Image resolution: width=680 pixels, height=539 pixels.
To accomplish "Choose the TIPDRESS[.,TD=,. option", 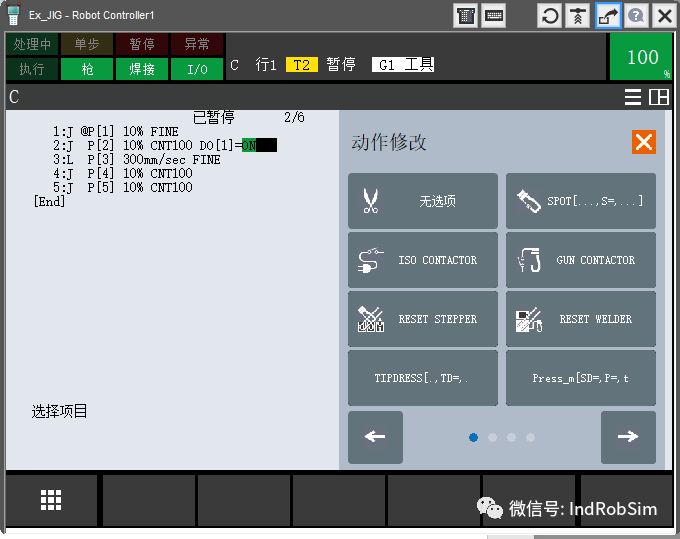I will pos(422,378).
